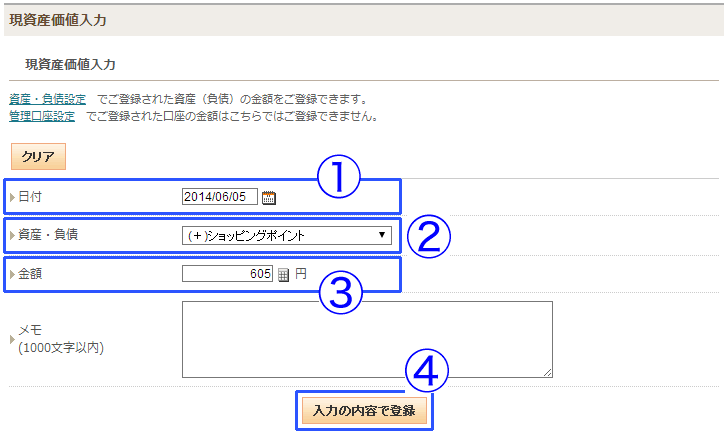Screen dimensions: 725x435
Task: Click the クリア button
Action: pos(38,156)
